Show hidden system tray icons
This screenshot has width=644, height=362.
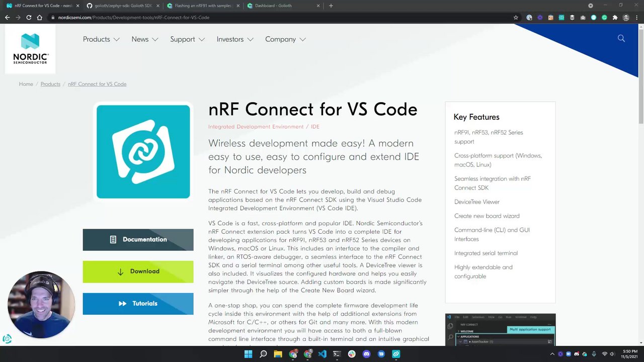click(x=552, y=354)
